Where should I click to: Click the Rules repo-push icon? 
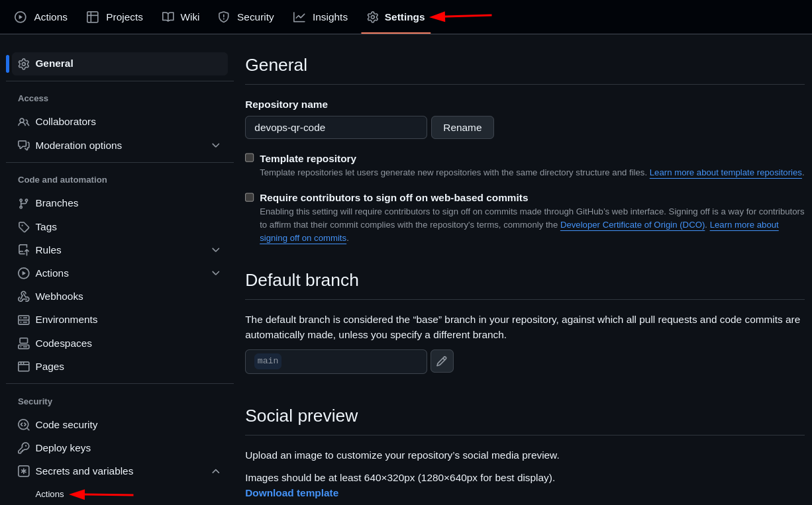[x=24, y=250]
